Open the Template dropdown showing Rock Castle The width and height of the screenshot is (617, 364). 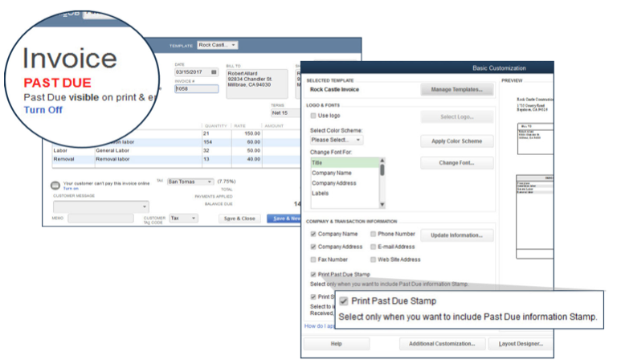[x=217, y=45]
